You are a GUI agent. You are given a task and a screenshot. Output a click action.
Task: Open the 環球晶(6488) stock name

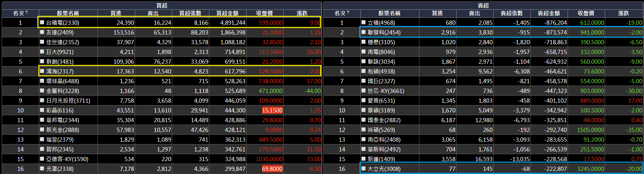point(62,81)
